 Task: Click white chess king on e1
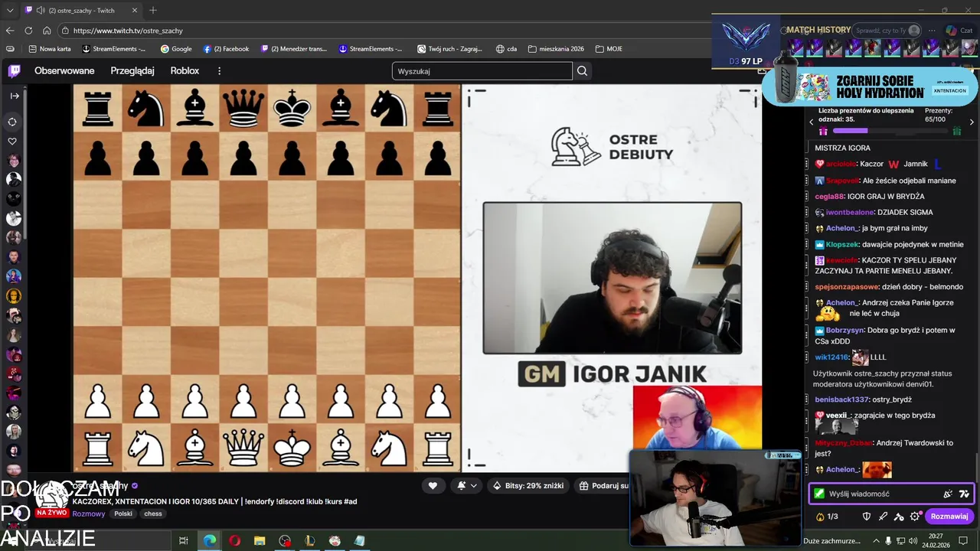pyautogui.click(x=292, y=448)
